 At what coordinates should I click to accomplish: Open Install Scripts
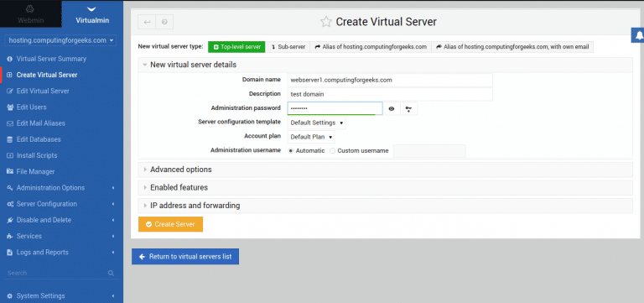pyautogui.click(x=37, y=155)
